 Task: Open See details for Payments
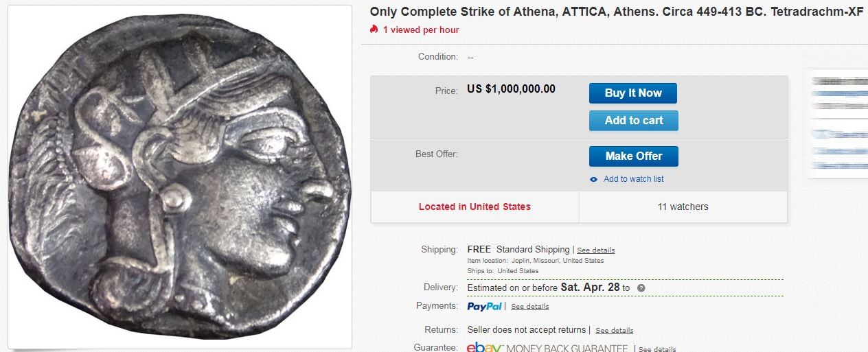pyautogui.click(x=529, y=307)
